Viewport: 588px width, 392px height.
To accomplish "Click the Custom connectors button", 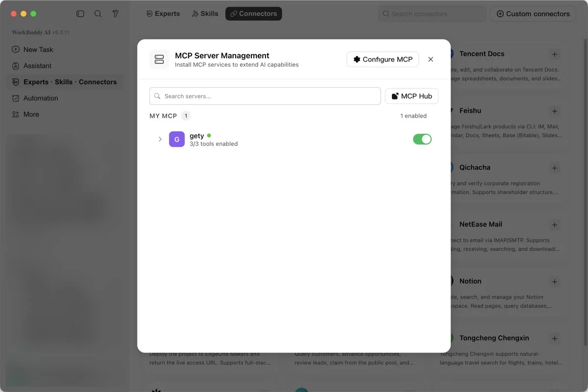I will coord(533,14).
